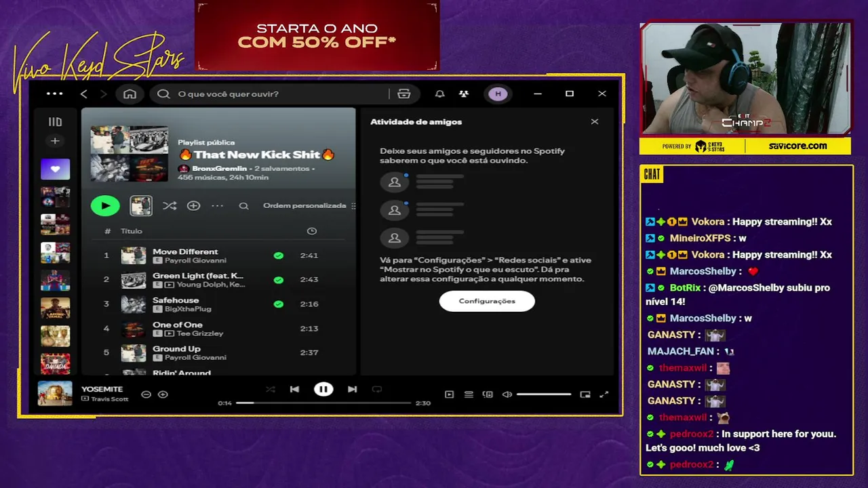The height and width of the screenshot is (488, 868).
Task: Click the 'Título' column header
Action: point(132,231)
